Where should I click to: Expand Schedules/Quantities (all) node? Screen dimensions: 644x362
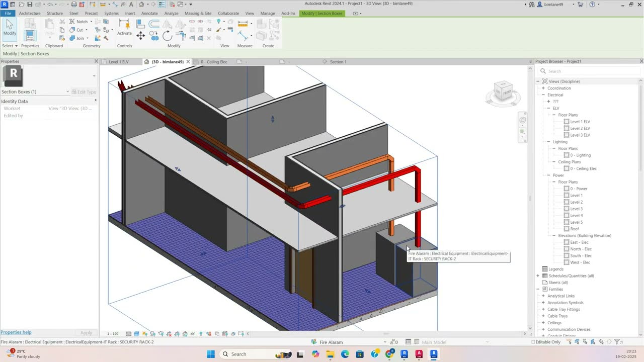pos(538,276)
